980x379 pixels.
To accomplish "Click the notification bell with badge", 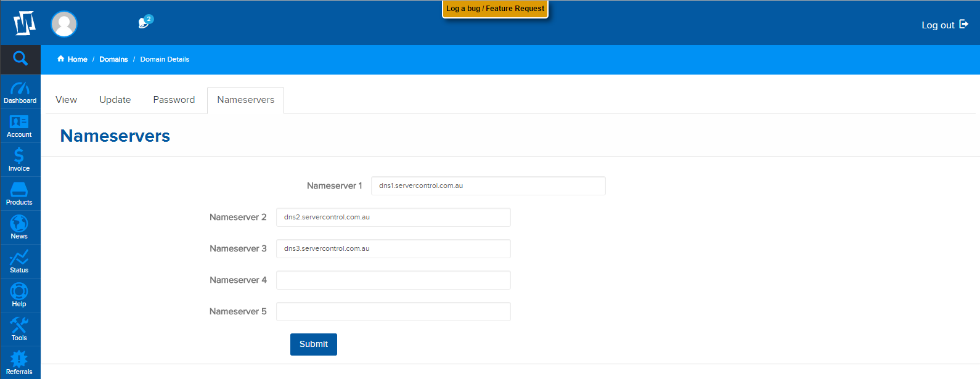I will click(144, 23).
